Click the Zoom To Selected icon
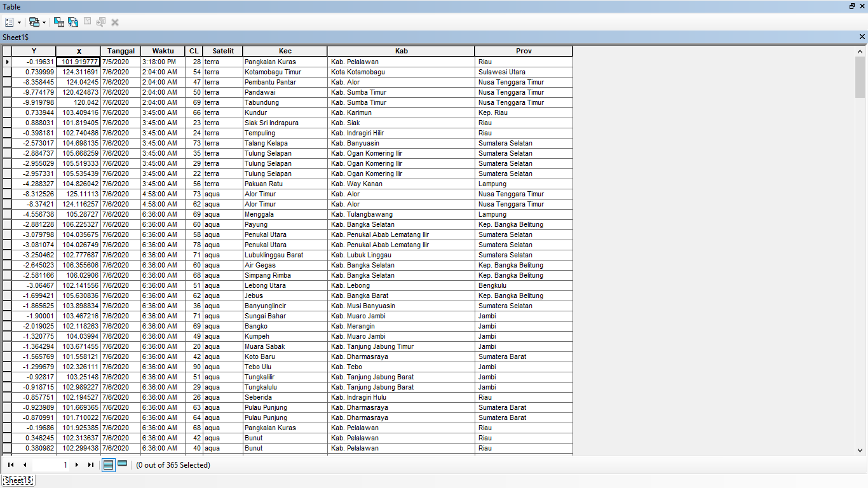Image resolution: width=868 pixels, height=488 pixels. pos(101,22)
